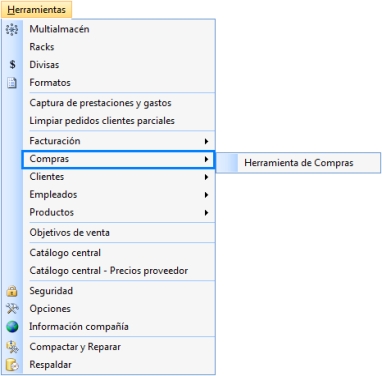
Task: Click the Opciones hammer and wrench icon
Action: coord(12,309)
